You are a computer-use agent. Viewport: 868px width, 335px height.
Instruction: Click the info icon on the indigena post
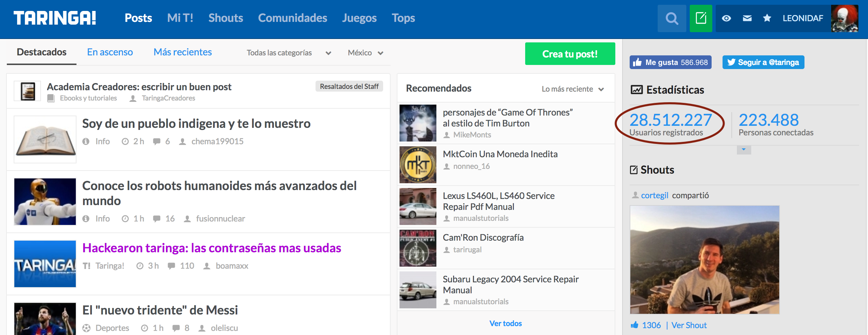point(85,141)
